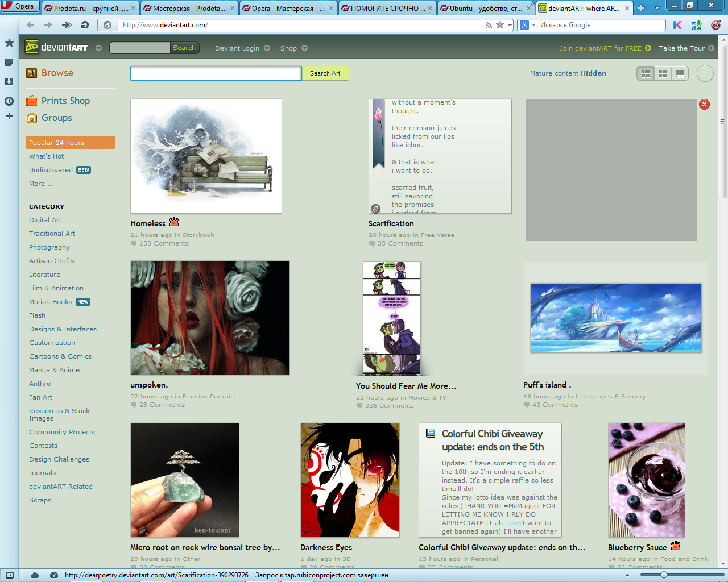Open the Opera bookmarks star panel
728x582 pixels.
click(9, 43)
